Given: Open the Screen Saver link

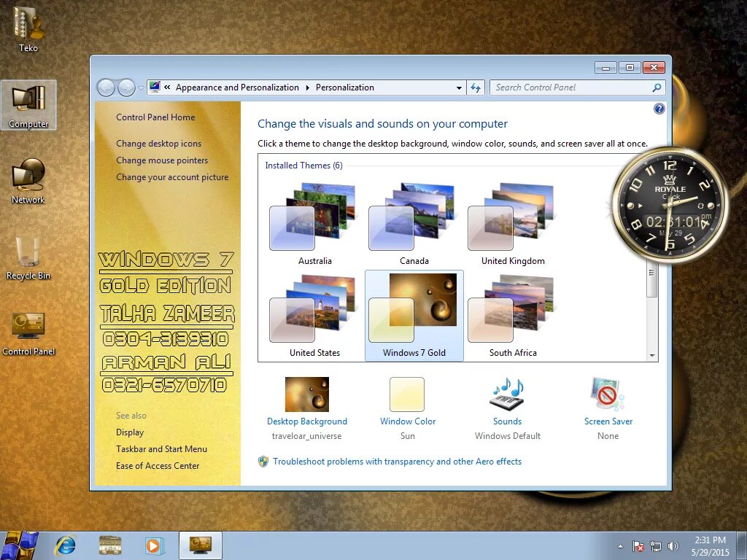Looking at the screenshot, I should click(608, 421).
